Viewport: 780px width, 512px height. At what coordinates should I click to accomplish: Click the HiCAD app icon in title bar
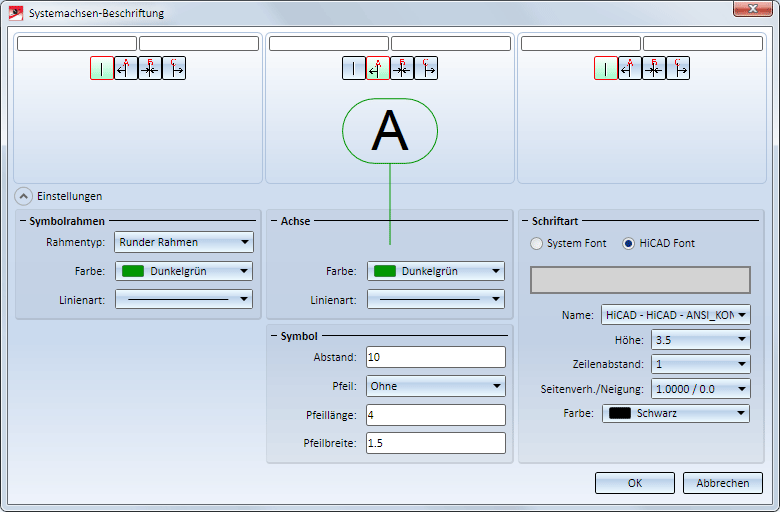[16, 13]
